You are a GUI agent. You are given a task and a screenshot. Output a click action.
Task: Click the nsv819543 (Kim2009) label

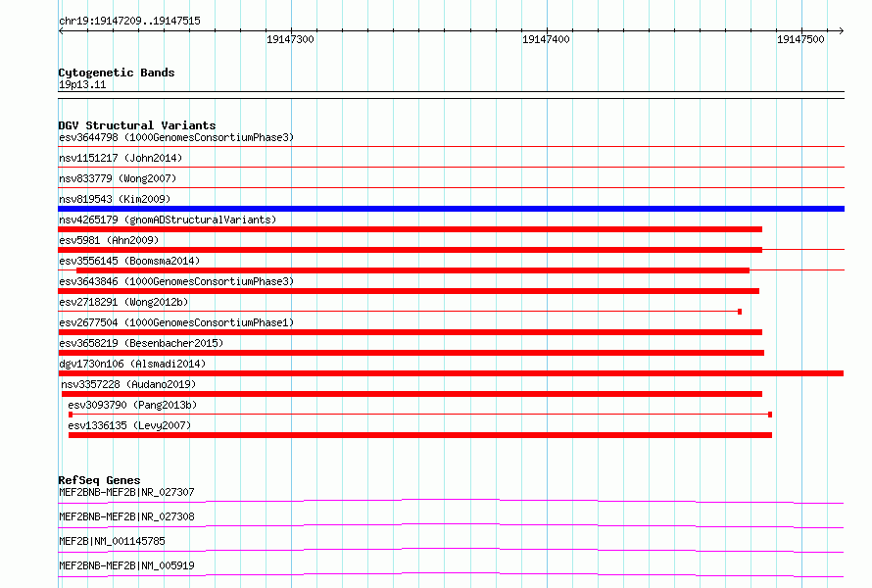click(115, 199)
